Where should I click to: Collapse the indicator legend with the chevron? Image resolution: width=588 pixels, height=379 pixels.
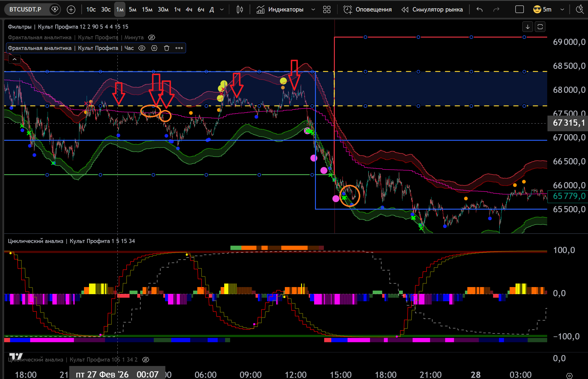coord(14,59)
